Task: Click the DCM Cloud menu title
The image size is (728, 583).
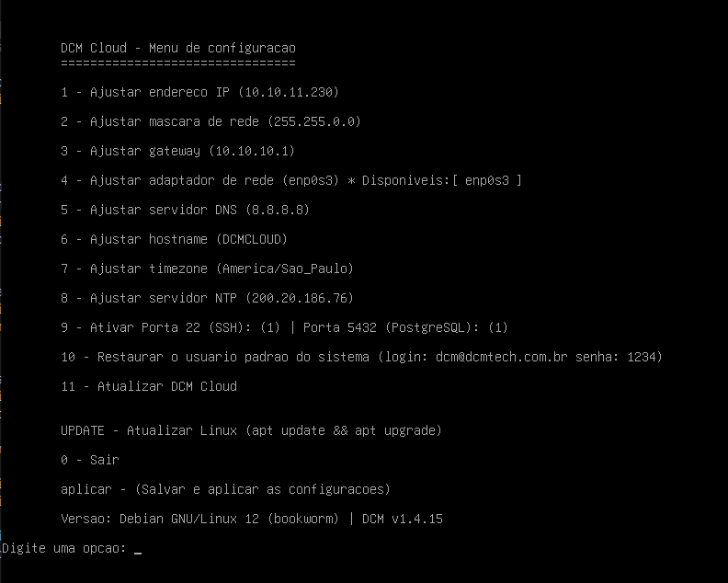Action: 178,48
